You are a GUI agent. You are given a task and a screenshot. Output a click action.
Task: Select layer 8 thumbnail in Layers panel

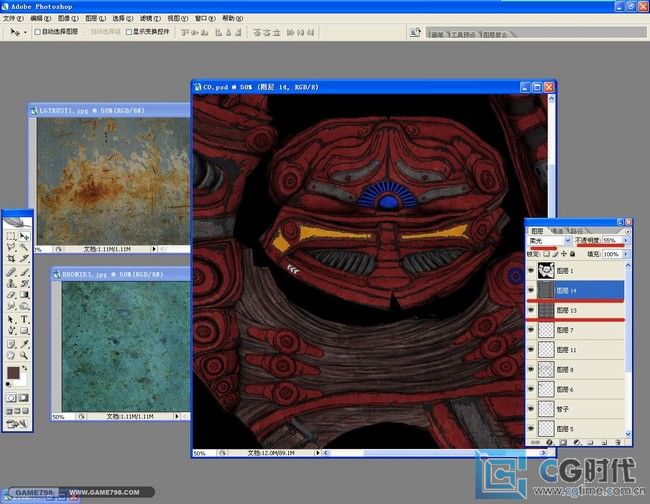pos(546,369)
